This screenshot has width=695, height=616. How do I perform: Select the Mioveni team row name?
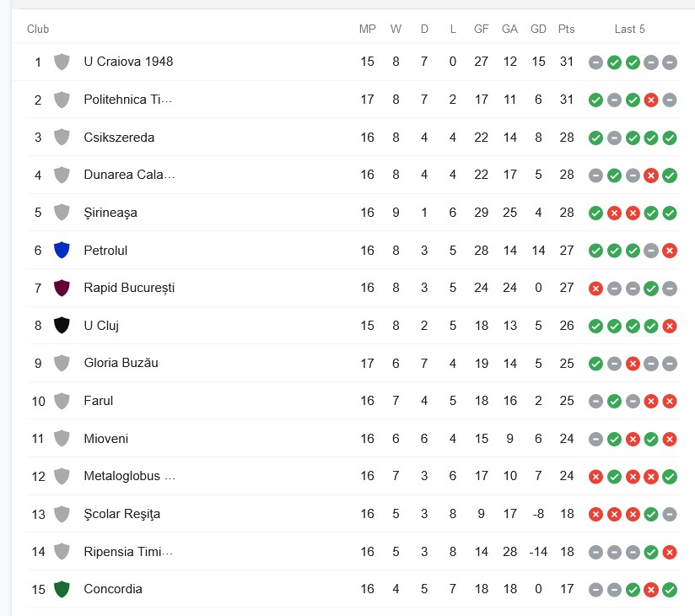(106, 439)
